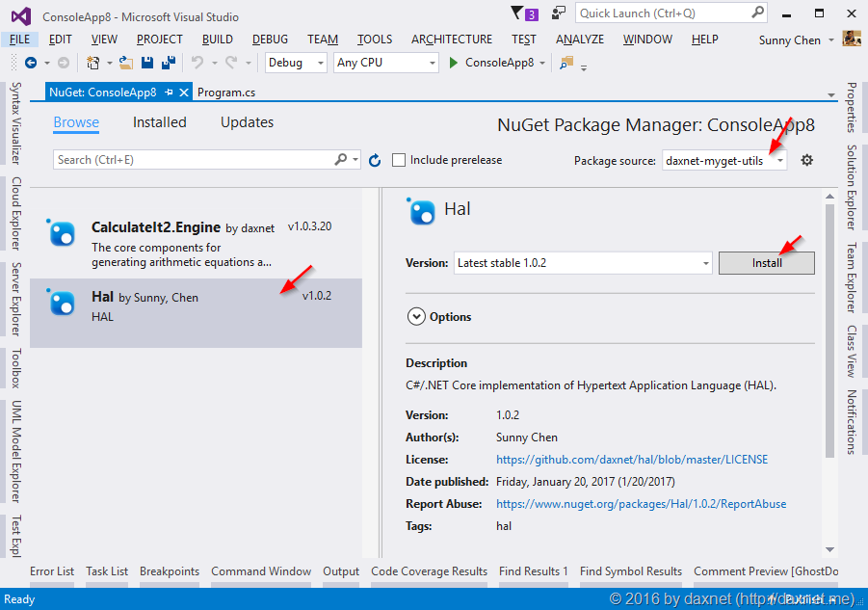Open the Debug configuration dropdown
Image resolution: width=868 pixels, height=610 pixels.
[x=296, y=63]
